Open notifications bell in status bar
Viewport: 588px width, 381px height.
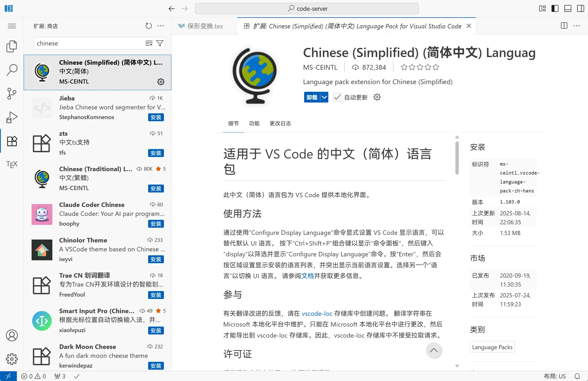point(577,376)
